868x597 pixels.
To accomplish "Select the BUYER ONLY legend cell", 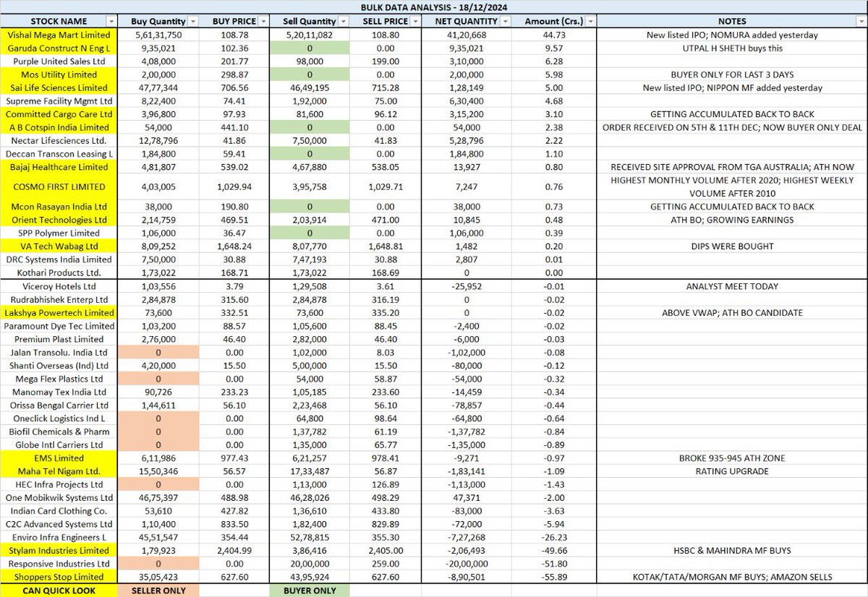I will tap(310, 590).
